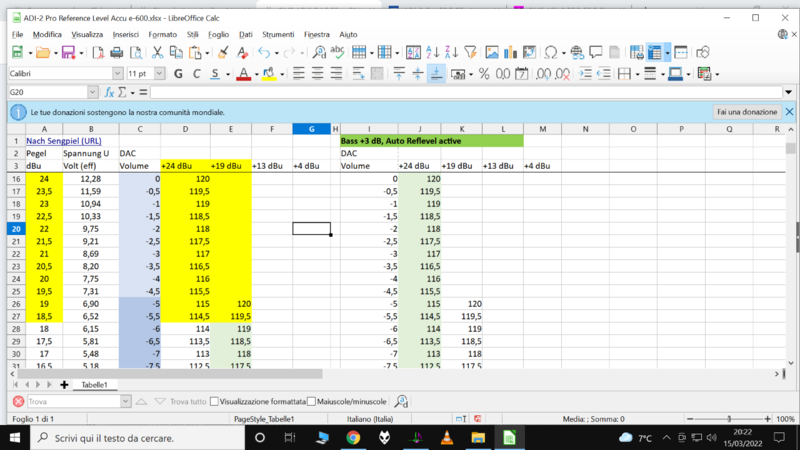Tick the Maiuscole/minuscole checkbox
This screenshot has width=800, height=450.
coord(311,401)
